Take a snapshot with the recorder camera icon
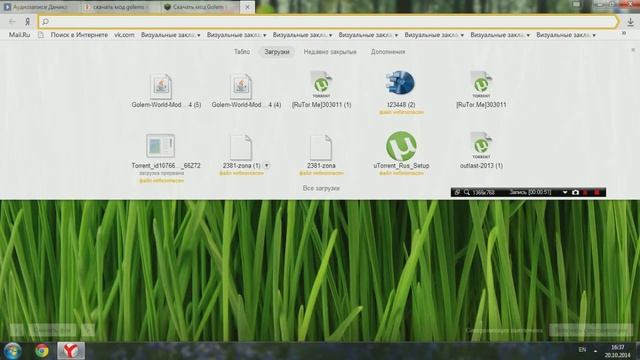 [x=575, y=192]
